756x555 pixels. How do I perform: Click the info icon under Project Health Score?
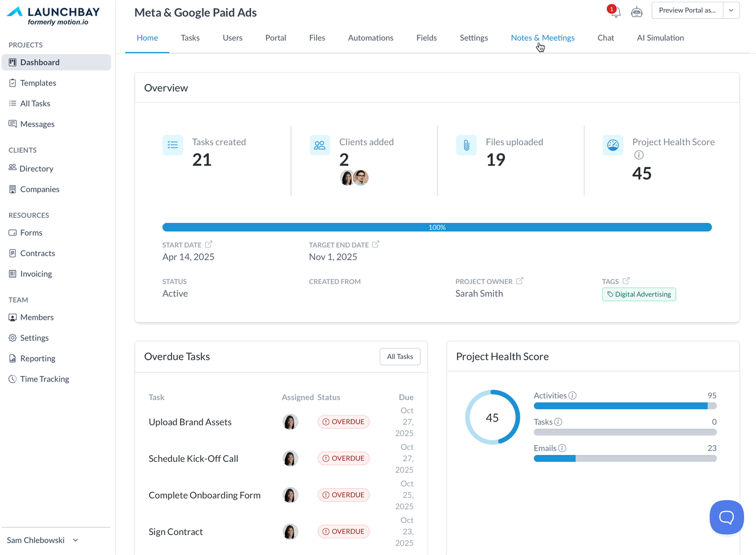(639, 155)
